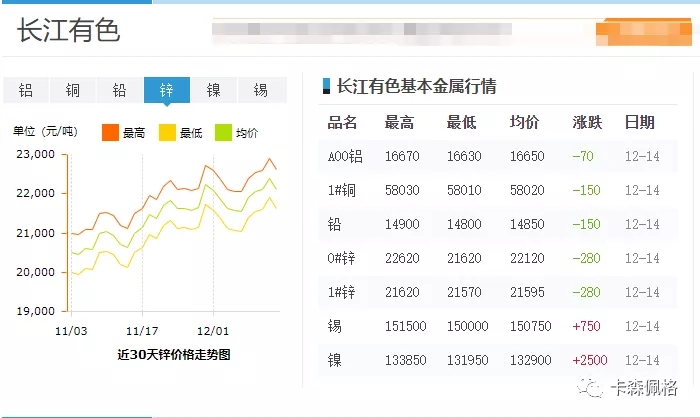Click the 1#锌 row name

(x=342, y=292)
